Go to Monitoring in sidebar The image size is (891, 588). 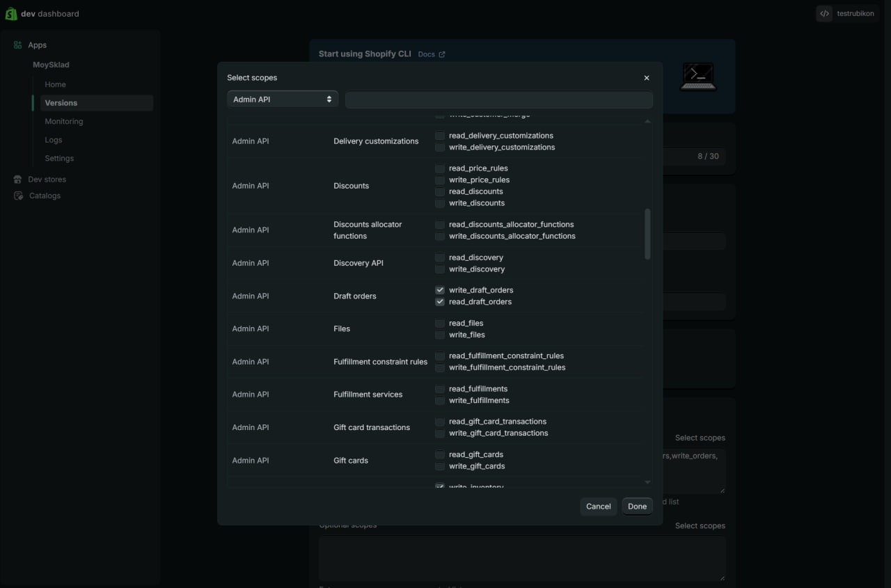(64, 121)
